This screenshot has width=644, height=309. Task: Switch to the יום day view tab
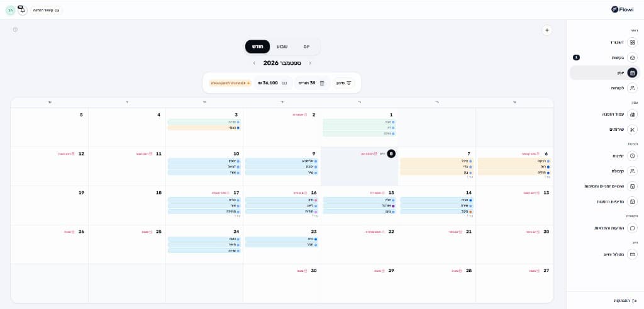(306, 47)
